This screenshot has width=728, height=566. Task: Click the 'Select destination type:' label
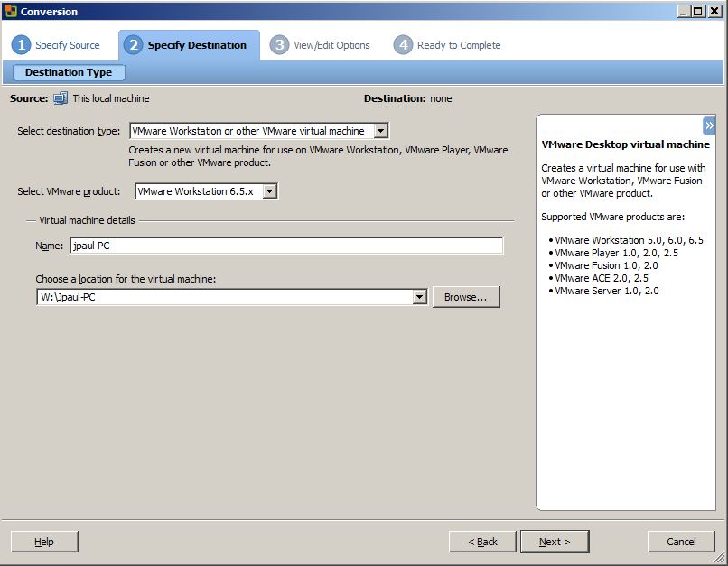69,131
